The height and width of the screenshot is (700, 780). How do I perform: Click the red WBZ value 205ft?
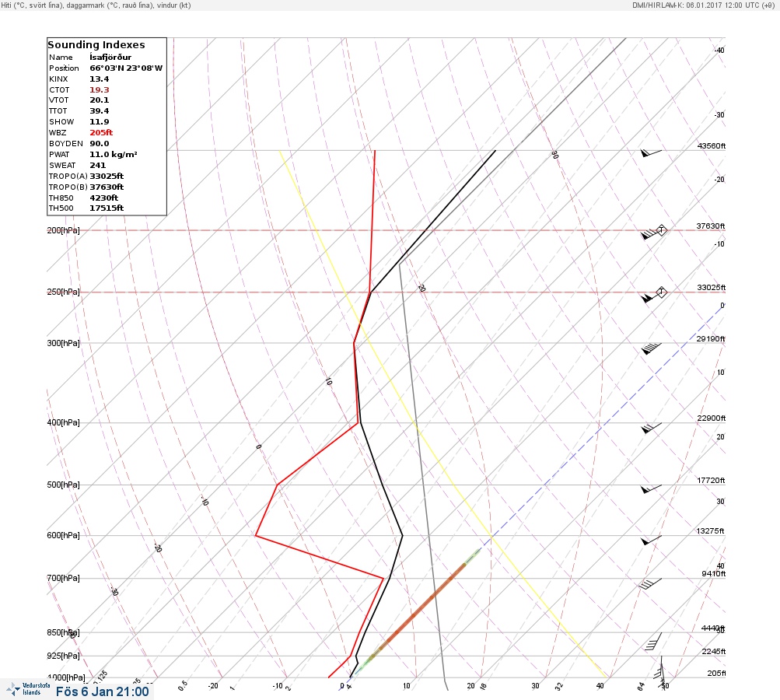[101, 133]
